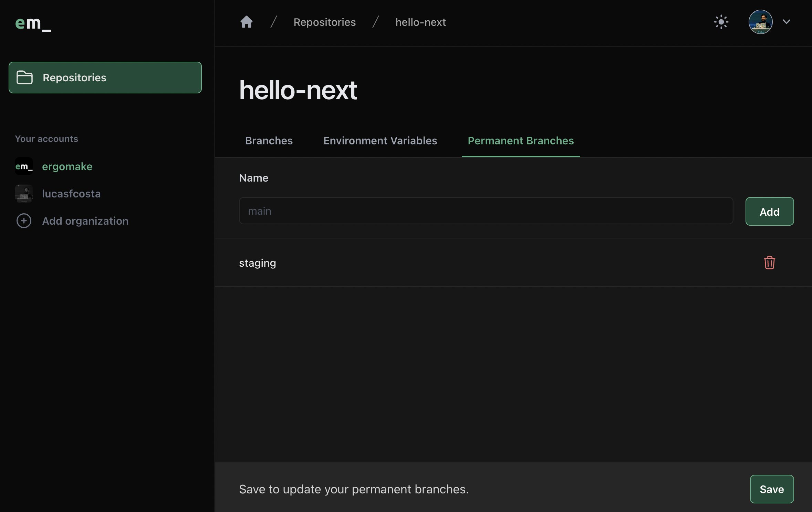The width and height of the screenshot is (812, 512).
Task: Click the lucasfcosta avatar thumbnail
Action: pos(24,194)
